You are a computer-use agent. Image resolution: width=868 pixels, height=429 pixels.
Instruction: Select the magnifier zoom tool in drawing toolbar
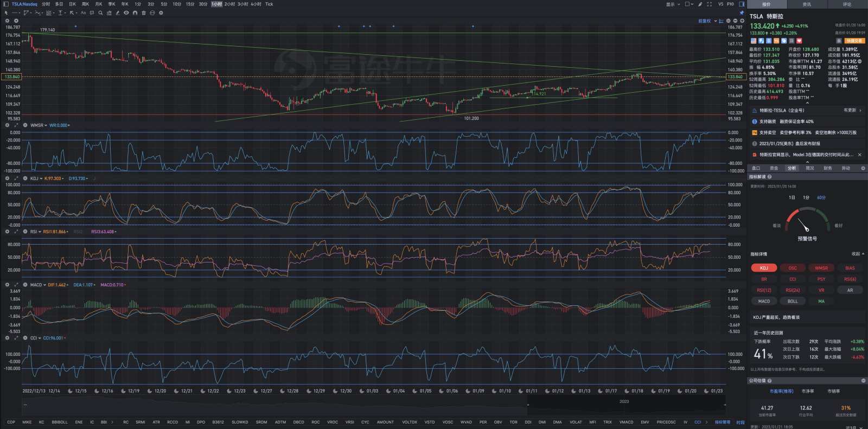click(100, 12)
